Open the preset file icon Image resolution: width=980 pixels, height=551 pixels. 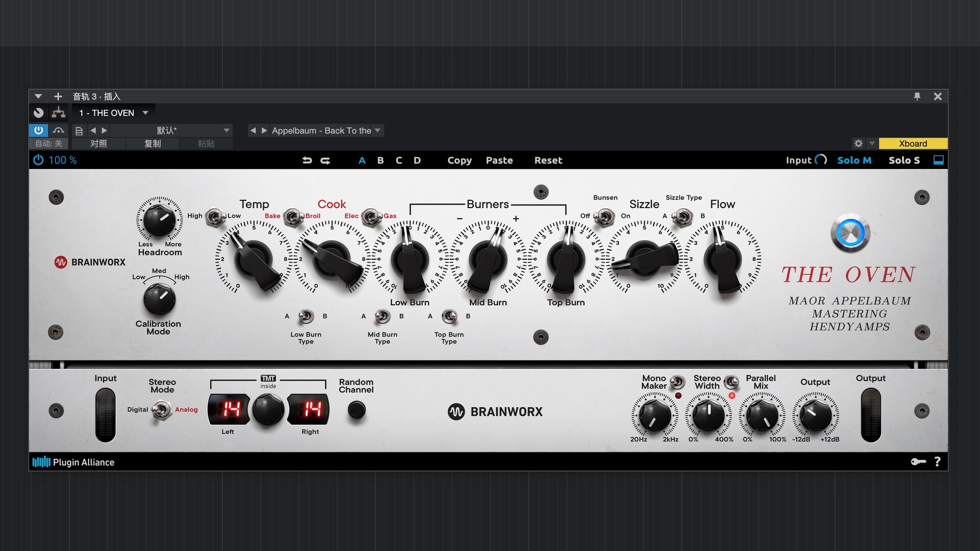pyautogui.click(x=79, y=131)
